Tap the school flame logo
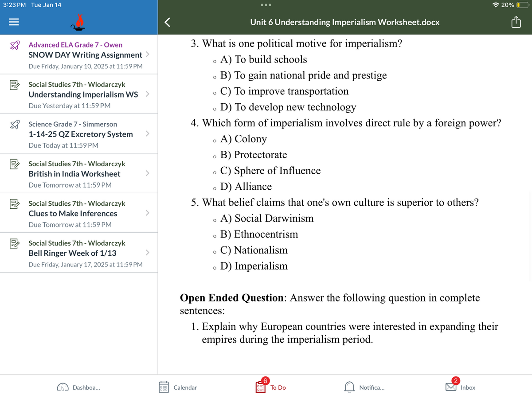Screen dimensions: 532x399 pos(79,22)
